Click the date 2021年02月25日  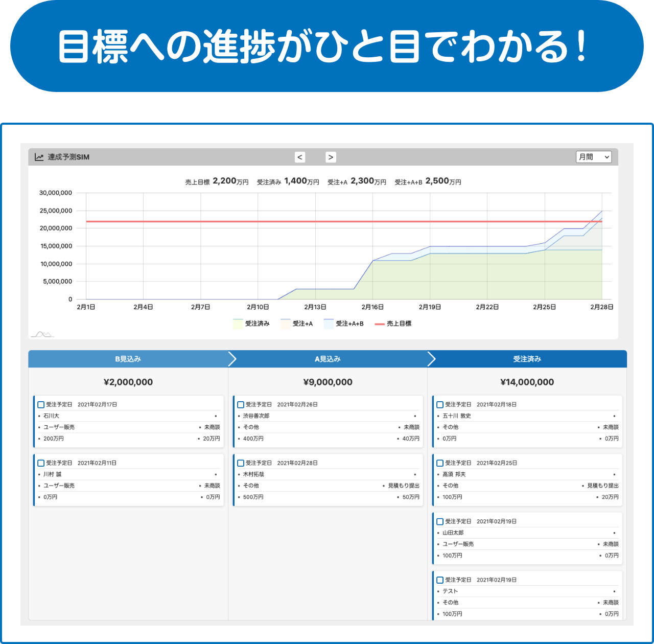point(497,463)
